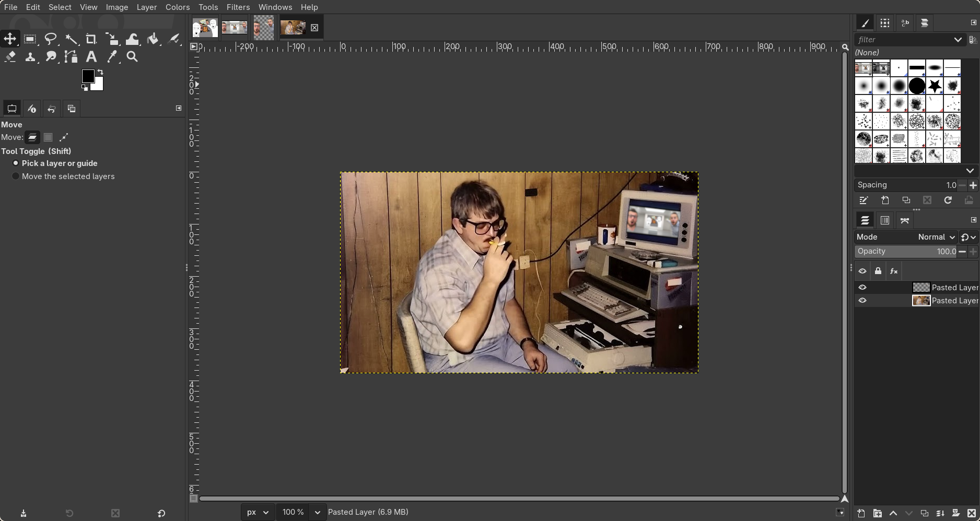980x521 pixels.
Task: Select the Text tool
Action: (x=91, y=57)
